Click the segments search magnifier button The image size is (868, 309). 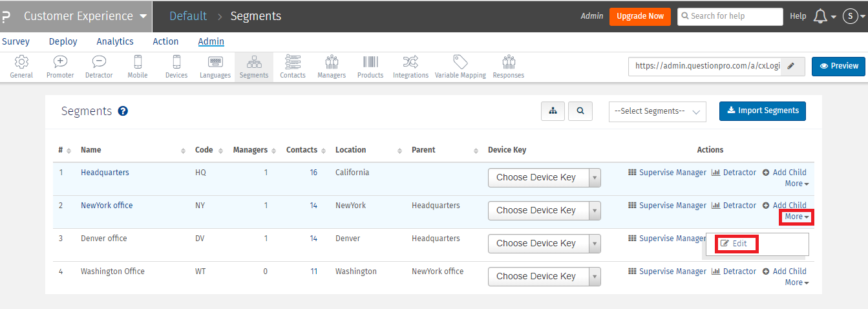580,111
